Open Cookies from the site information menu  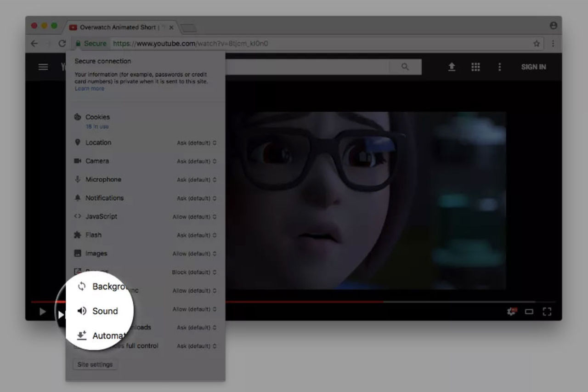tap(98, 117)
